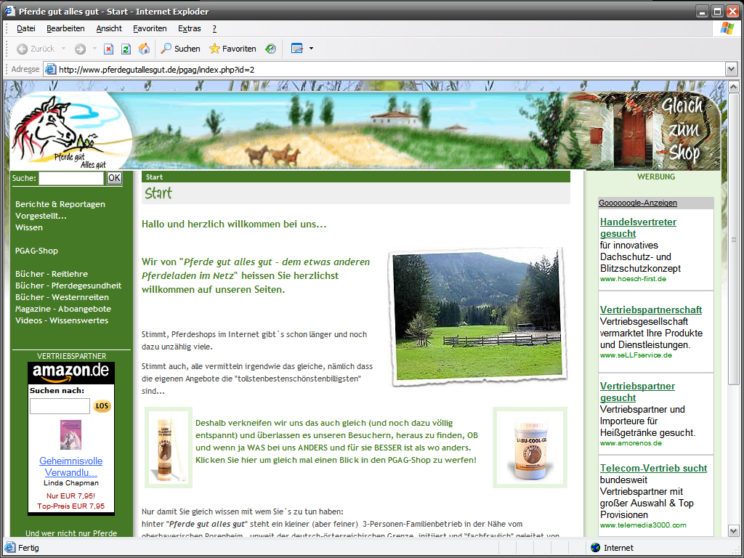Click the LOS Amazon search button

pyautogui.click(x=102, y=406)
